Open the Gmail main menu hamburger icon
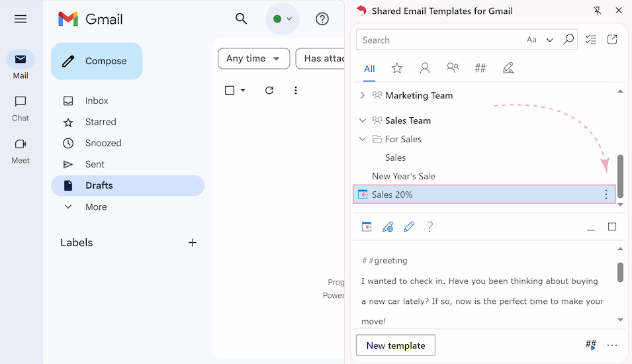Viewport: 632px width, 364px height. (x=21, y=19)
